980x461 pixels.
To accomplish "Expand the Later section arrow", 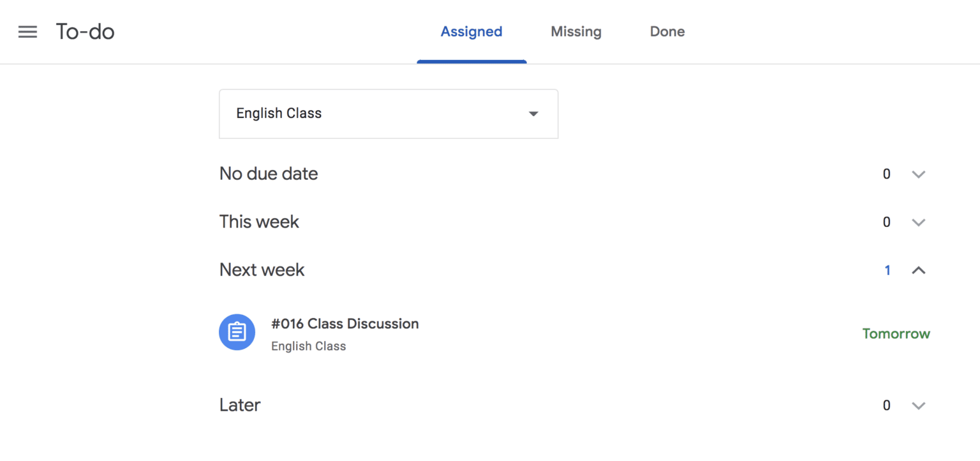I will coord(919,405).
